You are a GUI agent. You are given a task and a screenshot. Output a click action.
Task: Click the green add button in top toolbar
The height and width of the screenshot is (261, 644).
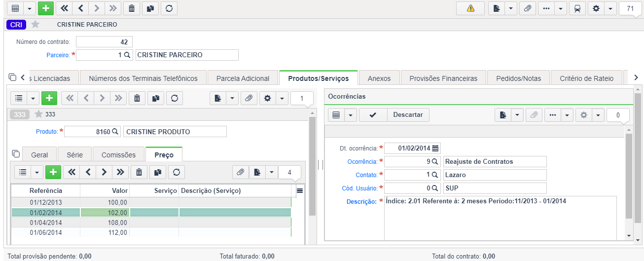click(x=46, y=8)
